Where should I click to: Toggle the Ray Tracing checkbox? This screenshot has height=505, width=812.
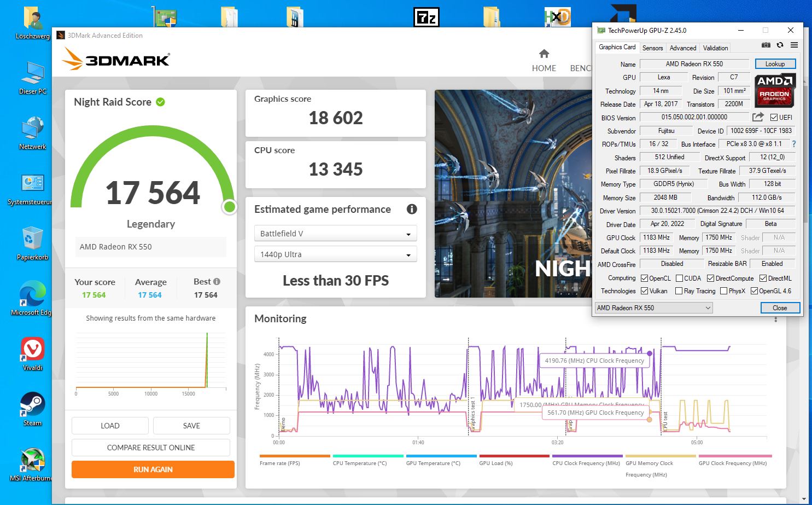(679, 291)
